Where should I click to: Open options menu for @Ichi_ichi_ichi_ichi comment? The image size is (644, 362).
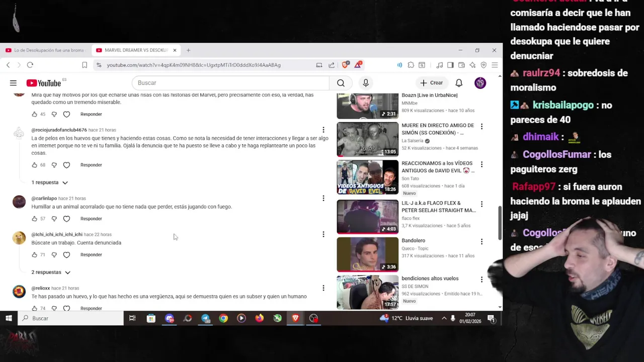324,234
